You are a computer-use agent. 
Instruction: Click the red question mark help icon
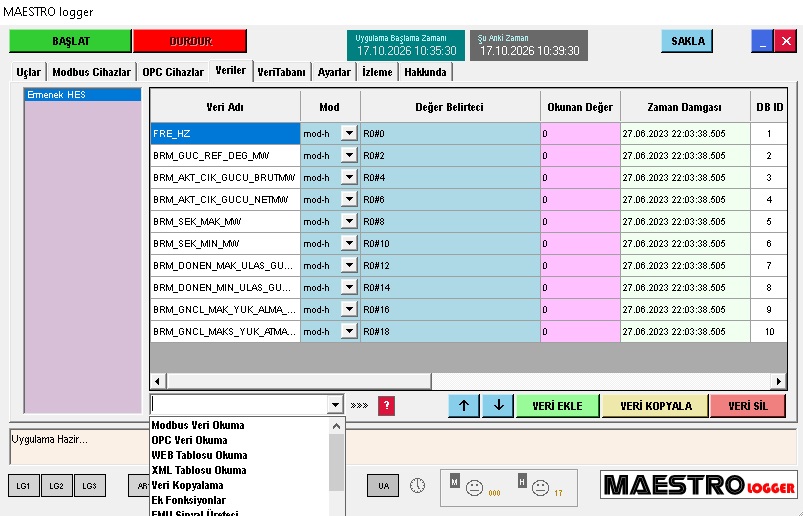(386, 406)
